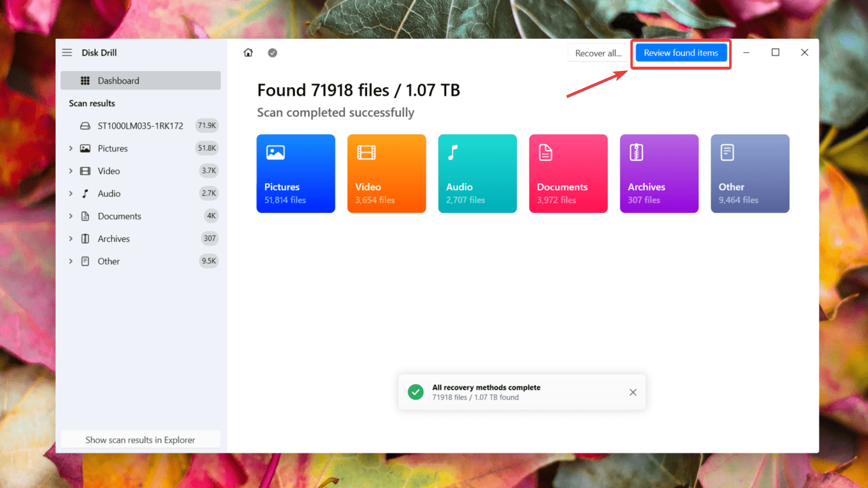Click the green success check icon

(x=416, y=392)
